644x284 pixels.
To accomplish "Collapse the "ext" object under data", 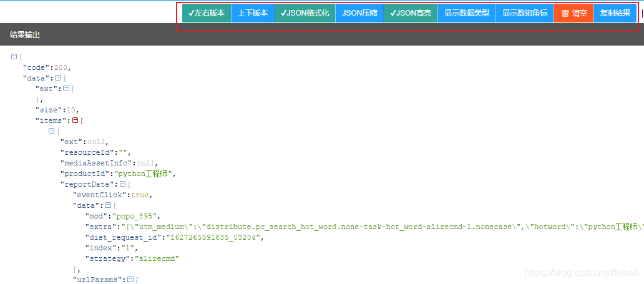I will 67,88.
